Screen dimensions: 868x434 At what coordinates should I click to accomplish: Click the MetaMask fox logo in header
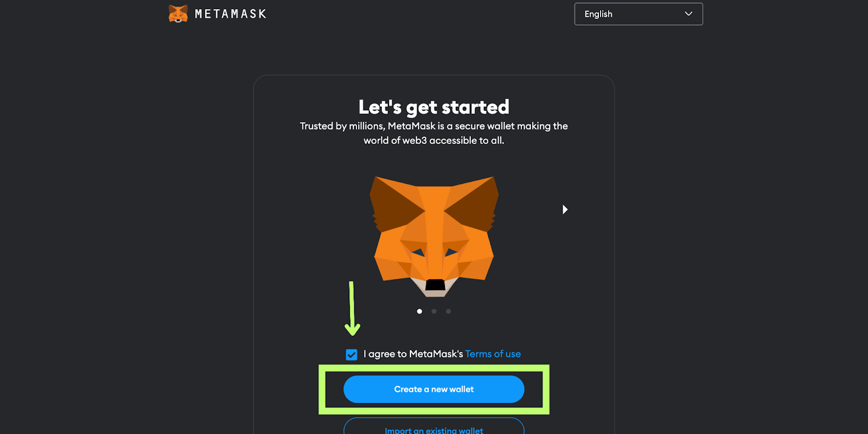coord(178,14)
